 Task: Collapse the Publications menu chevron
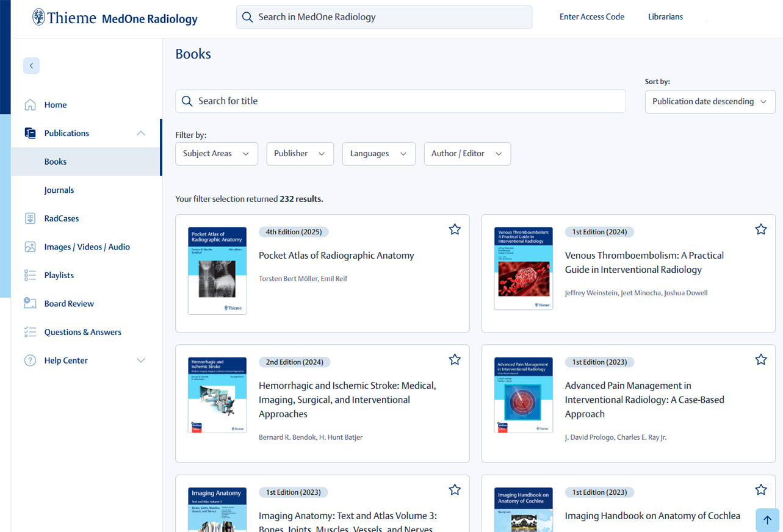click(141, 134)
